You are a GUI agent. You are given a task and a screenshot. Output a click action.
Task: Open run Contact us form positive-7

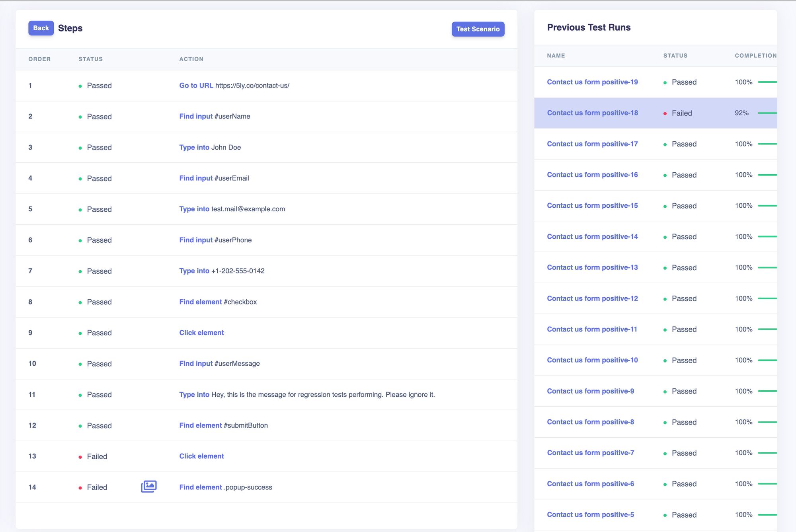coord(590,453)
